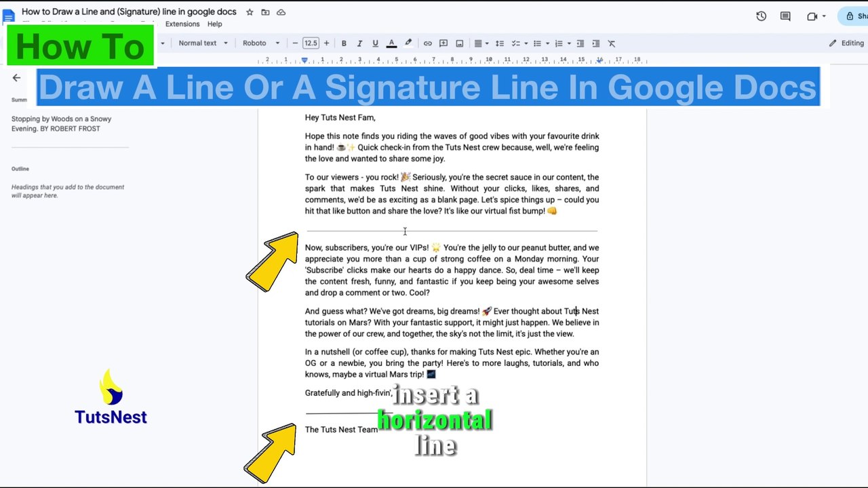Open line and paragraph spacing
The width and height of the screenshot is (868, 488).
[x=500, y=43]
